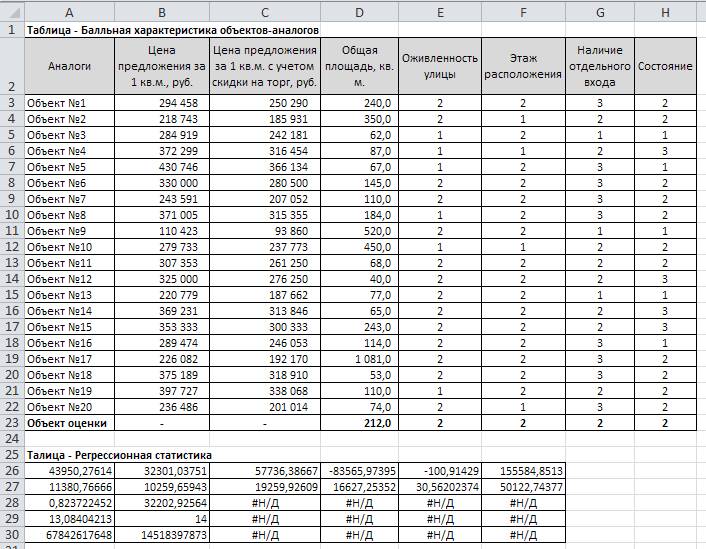
Task: Click the "Талица - Регрессионная статистика" cell
Action: (x=130, y=455)
